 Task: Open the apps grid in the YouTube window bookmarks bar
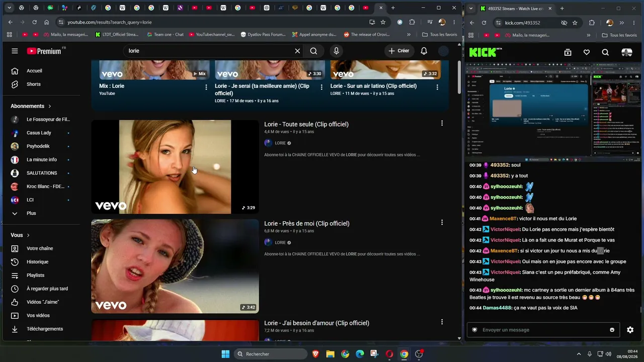pyautogui.click(x=9, y=35)
